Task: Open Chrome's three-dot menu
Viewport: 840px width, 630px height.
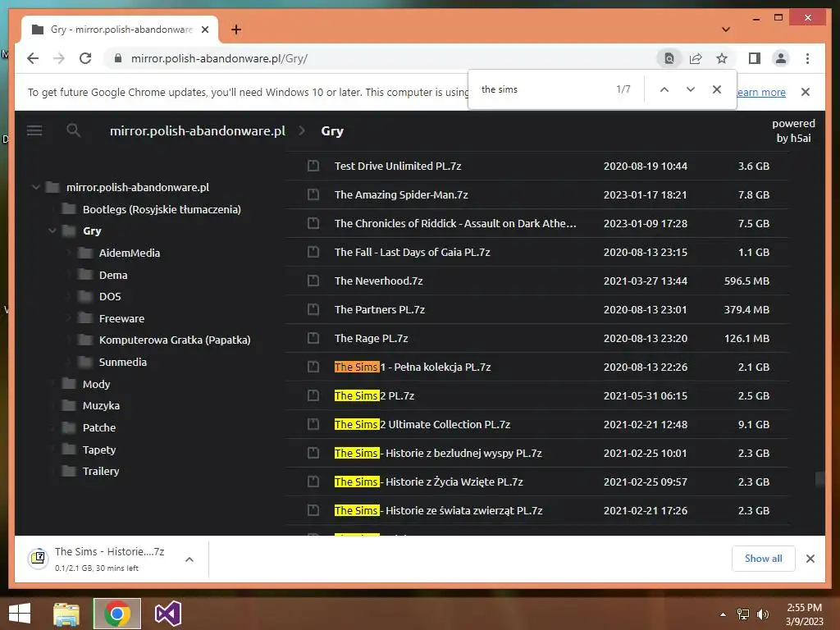Action: (807, 58)
